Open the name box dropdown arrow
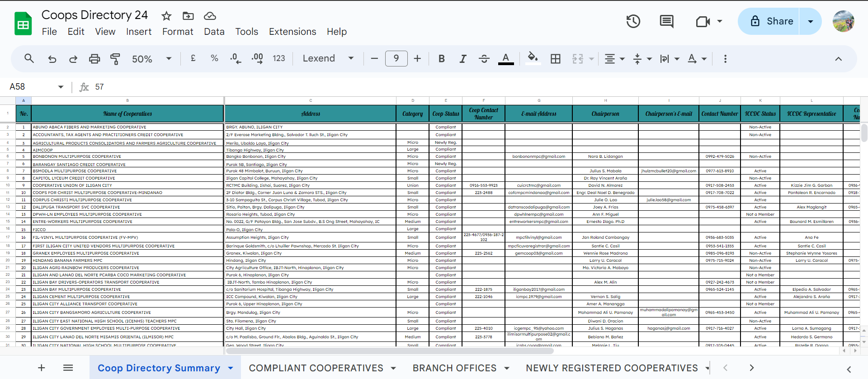 pyautogui.click(x=61, y=87)
